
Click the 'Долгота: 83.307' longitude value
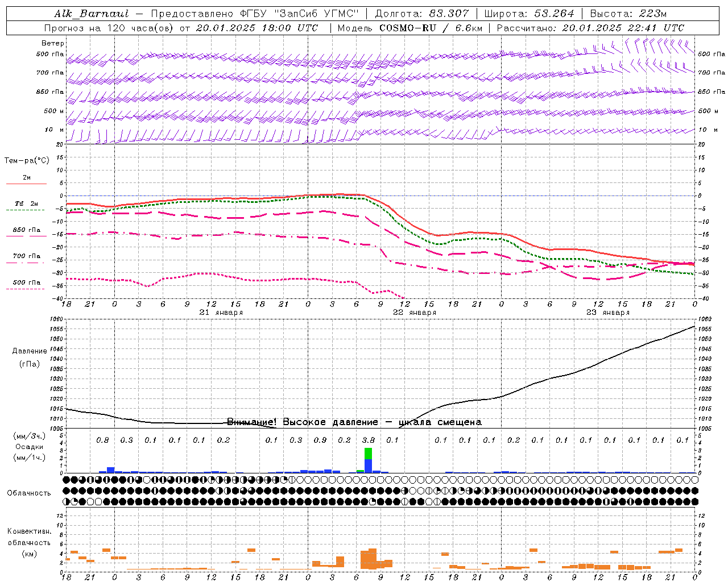[x=422, y=14]
